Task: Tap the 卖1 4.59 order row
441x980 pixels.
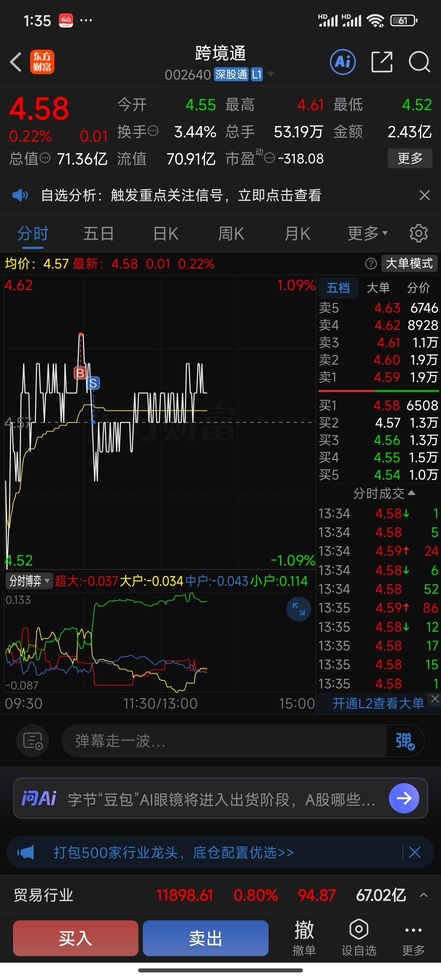Action: pos(378,377)
